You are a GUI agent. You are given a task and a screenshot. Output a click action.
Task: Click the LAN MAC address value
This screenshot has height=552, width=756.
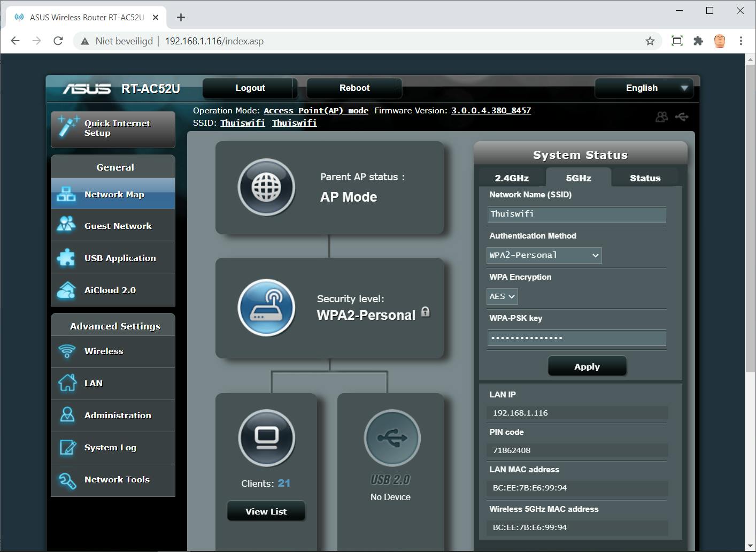tap(530, 488)
